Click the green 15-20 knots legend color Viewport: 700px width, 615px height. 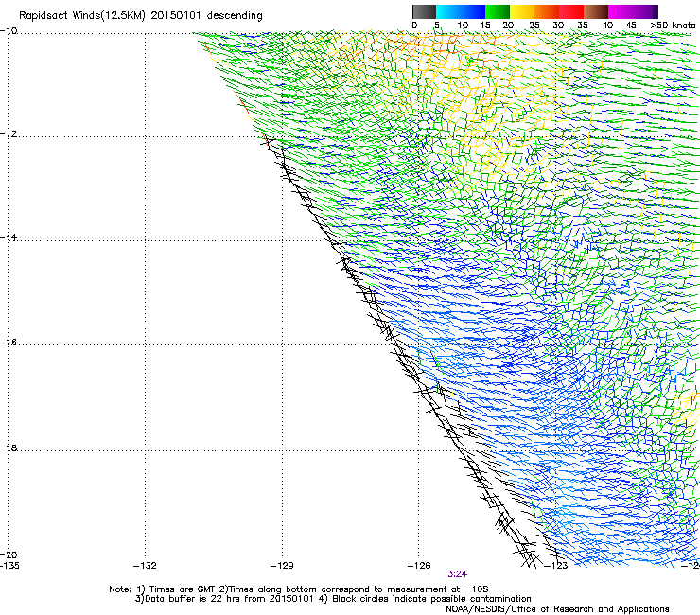(x=498, y=11)
